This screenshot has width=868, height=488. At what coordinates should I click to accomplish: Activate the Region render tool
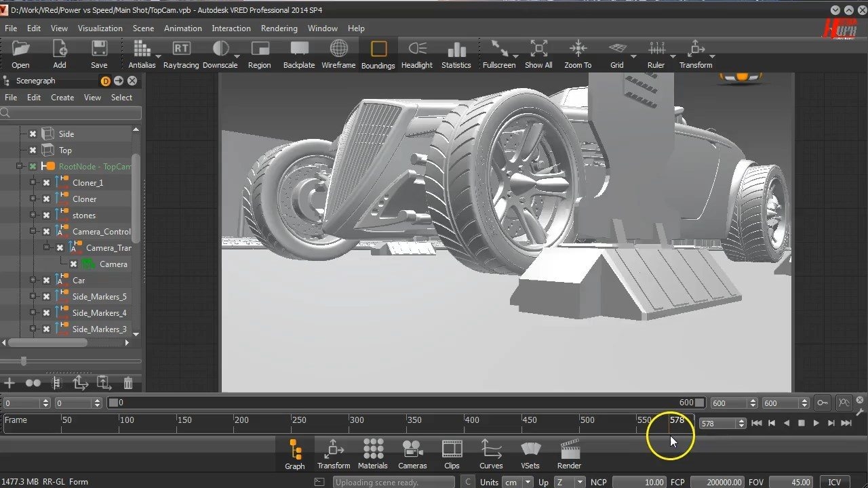coord(260,49)
